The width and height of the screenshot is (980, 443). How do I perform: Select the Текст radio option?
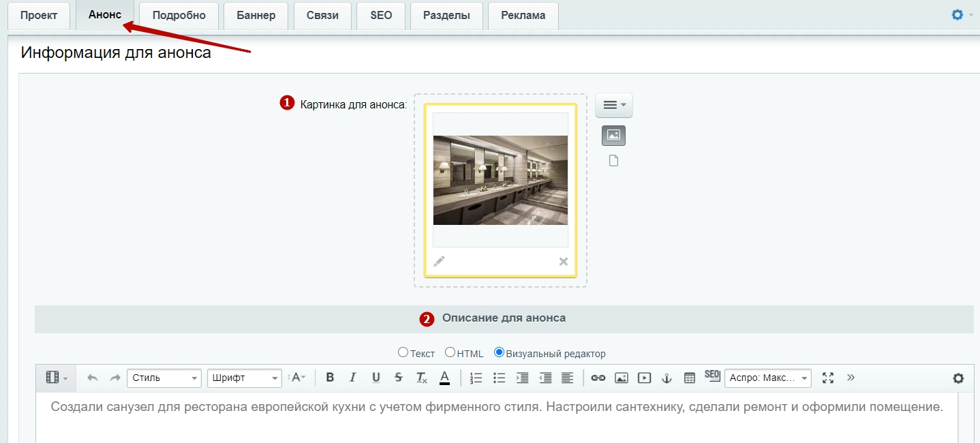pos(403,353)
